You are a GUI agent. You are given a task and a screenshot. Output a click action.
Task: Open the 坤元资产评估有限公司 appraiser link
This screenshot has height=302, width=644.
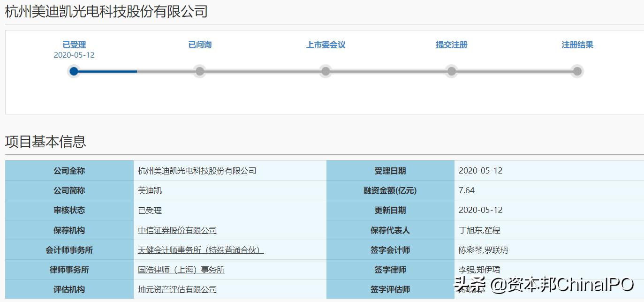177,289
